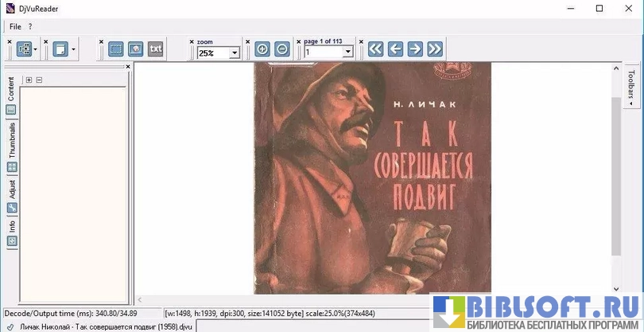Open the page layout mode dropdown arrow
This screenshot has height=332, width=644.
pyautogui.click(x=36, y=50)
